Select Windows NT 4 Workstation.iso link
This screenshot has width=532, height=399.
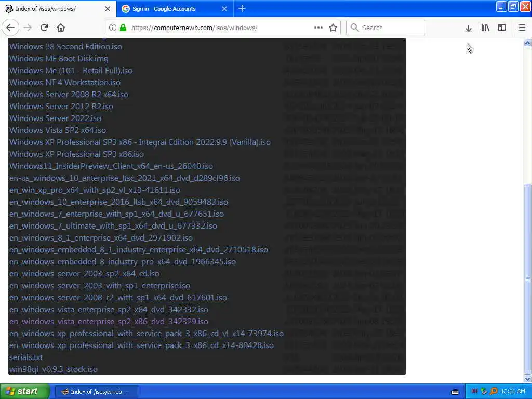65,83
